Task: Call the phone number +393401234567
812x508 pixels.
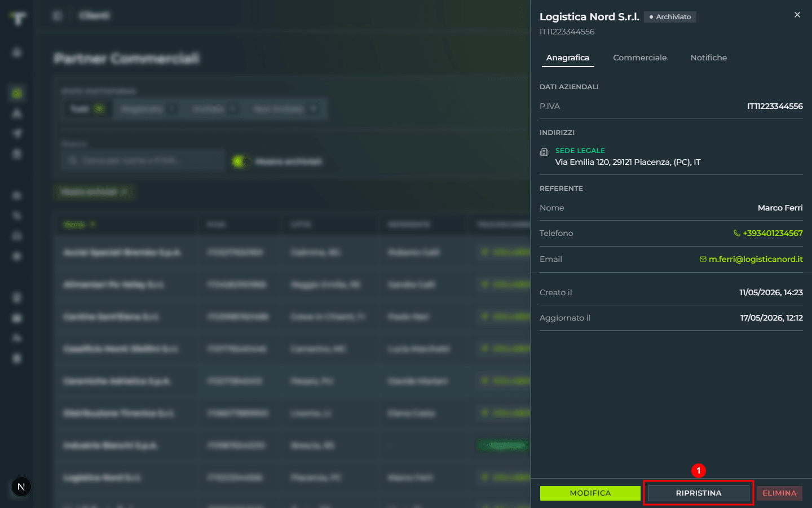Action: point(768,233)
